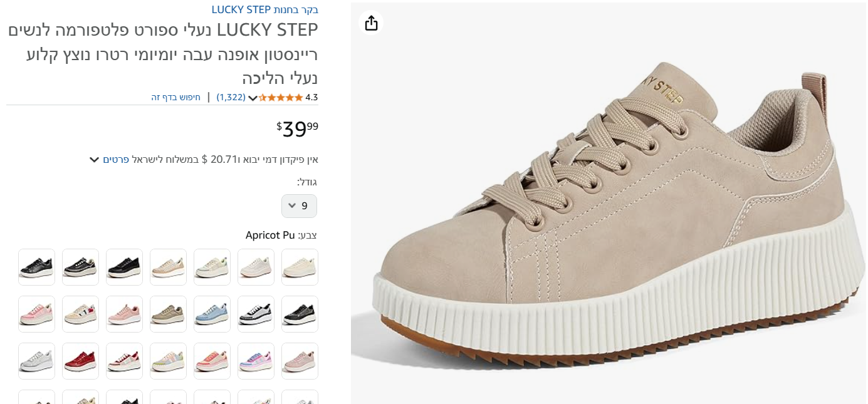The image size is (868, 404).
Task: Click the product title text
Action: [163, 54]
